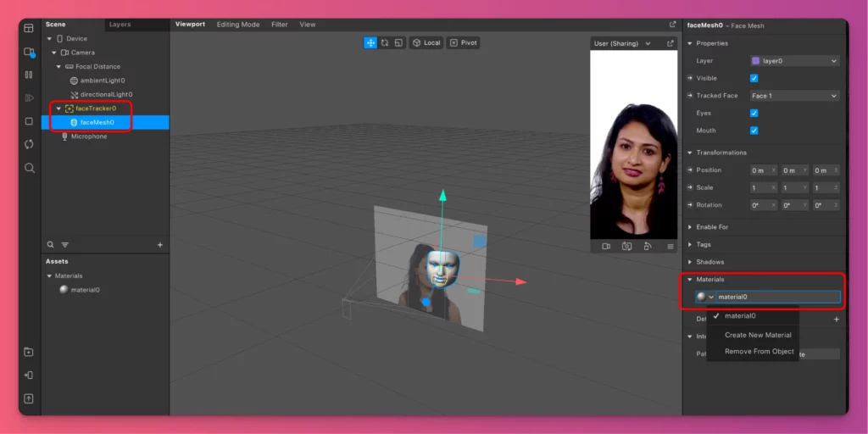Click the pause icon in left sidebar

click(29, 75)
